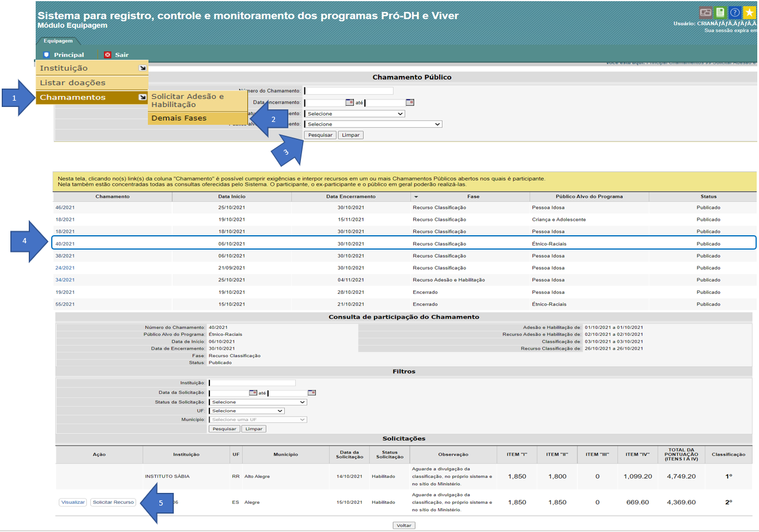Select the Demais Fases submenu item
The image size is (759, 532).
point(179,118)
